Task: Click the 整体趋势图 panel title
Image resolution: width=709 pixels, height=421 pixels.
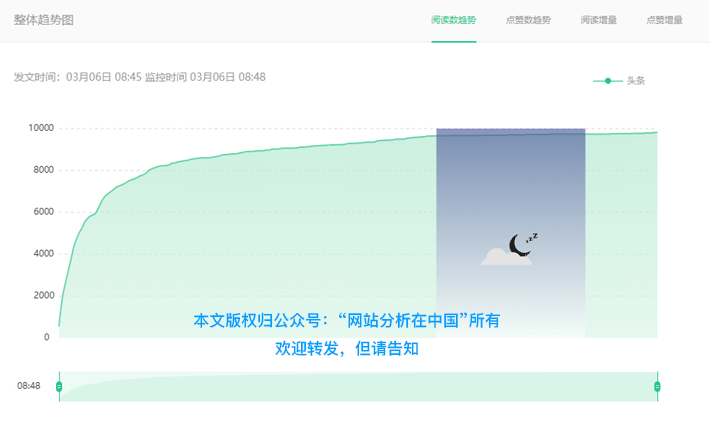Action: click(x=43, y=20)
